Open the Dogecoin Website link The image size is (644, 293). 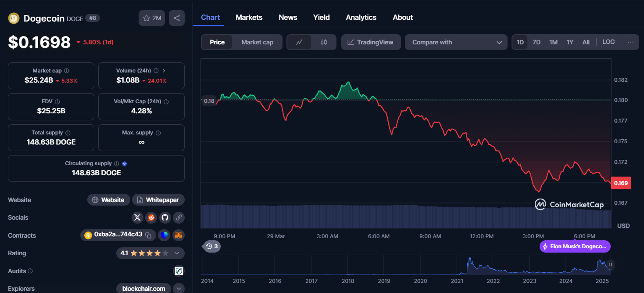pyautogui.click(x=109, y=200)
